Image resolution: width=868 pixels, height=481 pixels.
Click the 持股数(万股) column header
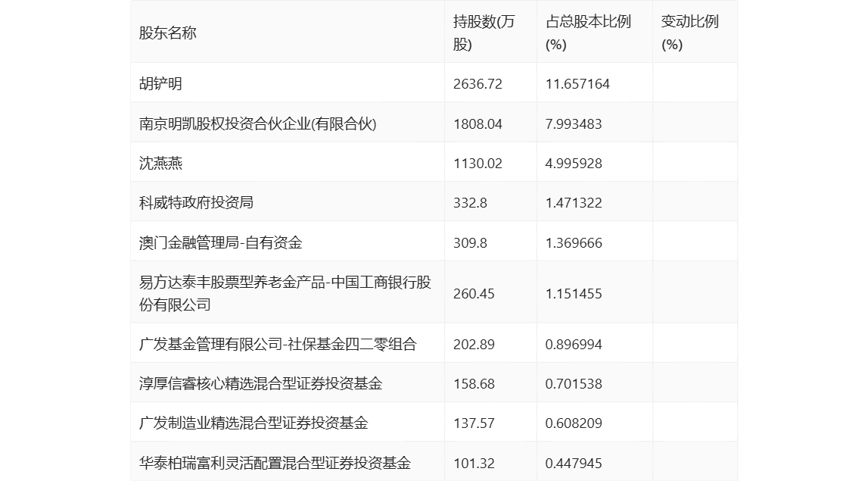pos(484,33)
